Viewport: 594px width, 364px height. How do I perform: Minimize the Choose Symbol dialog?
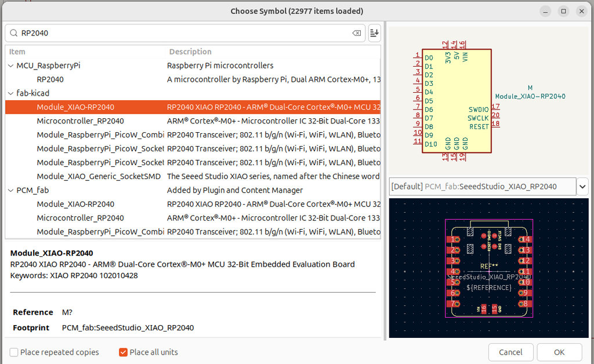pyautogui.click(x=545, y=12)
